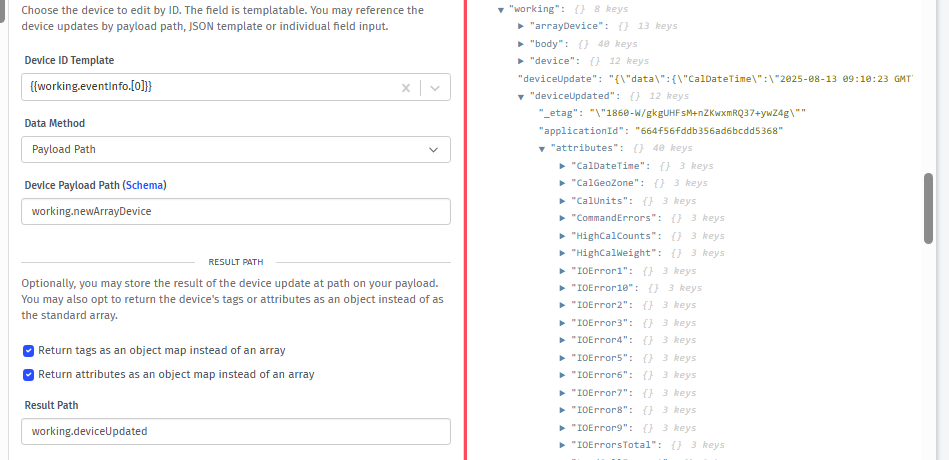Expand the "HighCalWeight" attribute
The image size is (949, 460).
561,253
